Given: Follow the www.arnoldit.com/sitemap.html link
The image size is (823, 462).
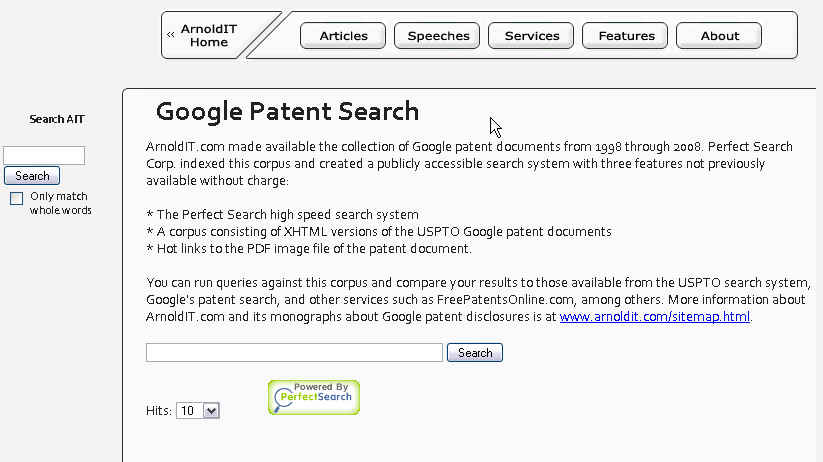Looking at the screenshot, I should pos(655,317).
